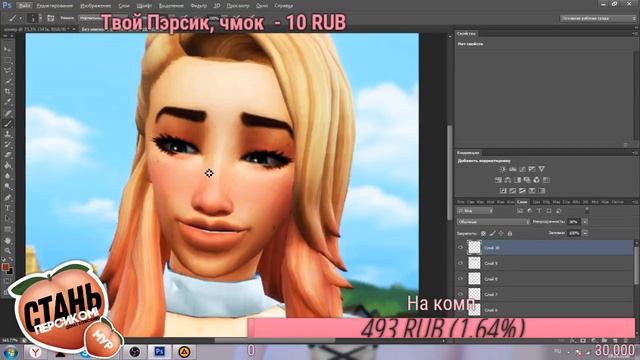Toggle lock transparent pixels
The image size is (640, 360).
[x=483, y=233]
